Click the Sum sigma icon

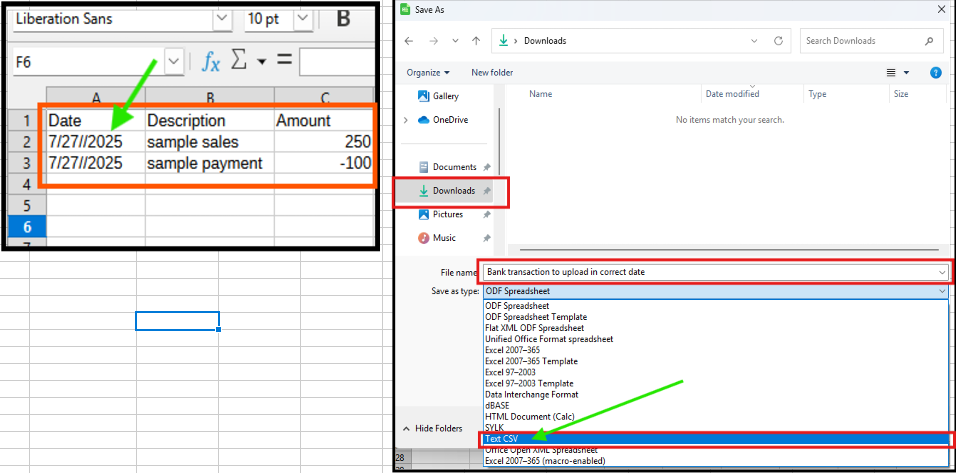click(240, 60)
